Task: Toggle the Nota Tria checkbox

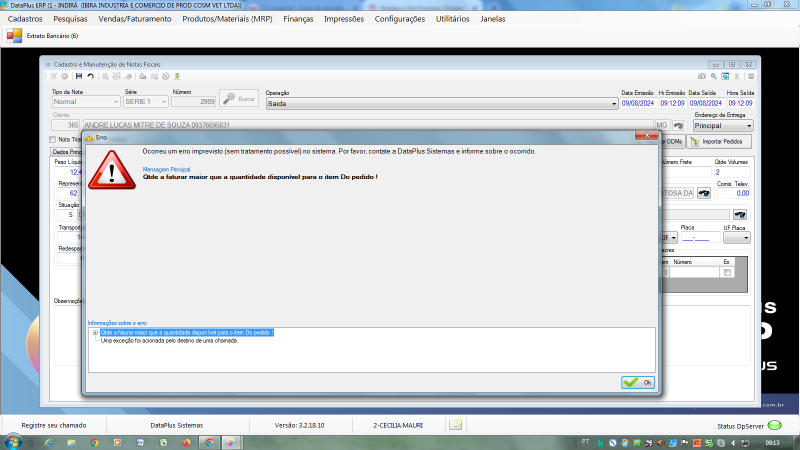Action: tap(53, 139)
